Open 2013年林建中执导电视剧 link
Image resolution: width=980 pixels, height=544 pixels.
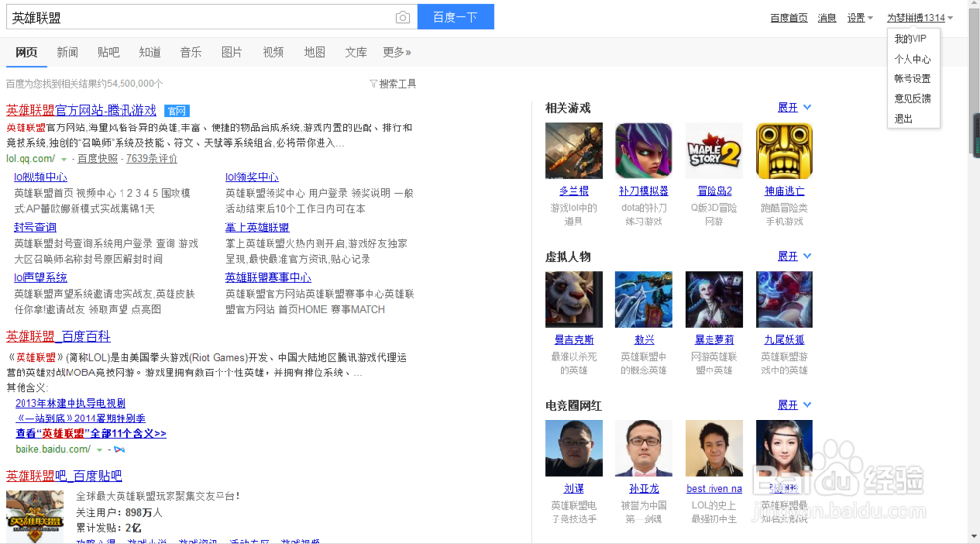[70, 403]
